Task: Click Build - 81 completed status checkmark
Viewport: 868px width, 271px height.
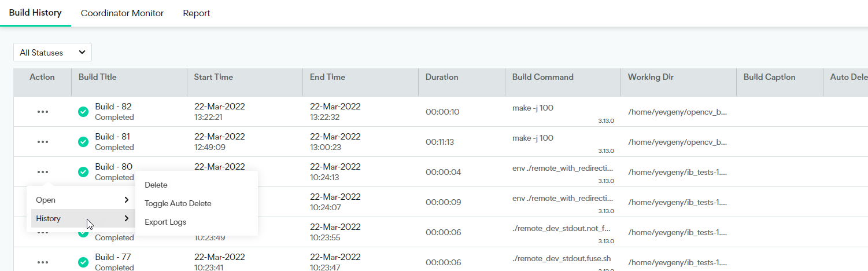Action: pos(83,142)
